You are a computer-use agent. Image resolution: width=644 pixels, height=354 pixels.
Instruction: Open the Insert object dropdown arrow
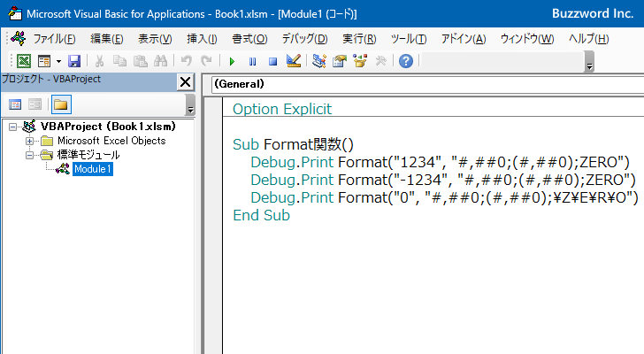click(x=58, y=62)
